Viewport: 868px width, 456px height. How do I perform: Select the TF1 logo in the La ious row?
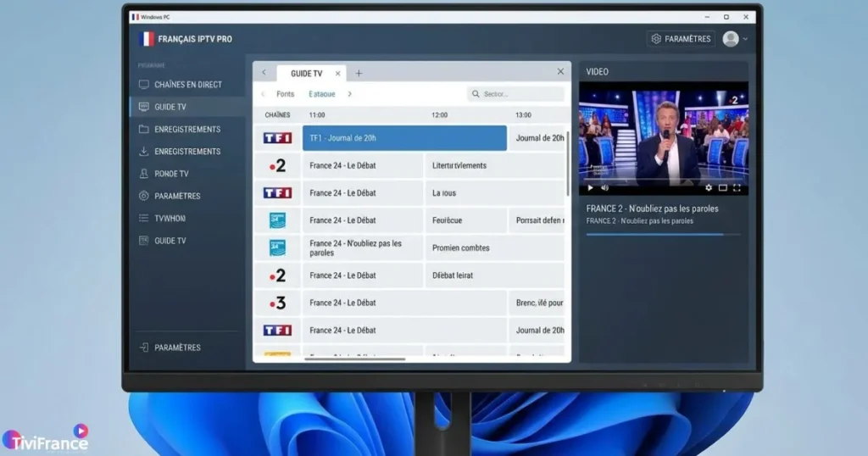click(x=277, y=192)
